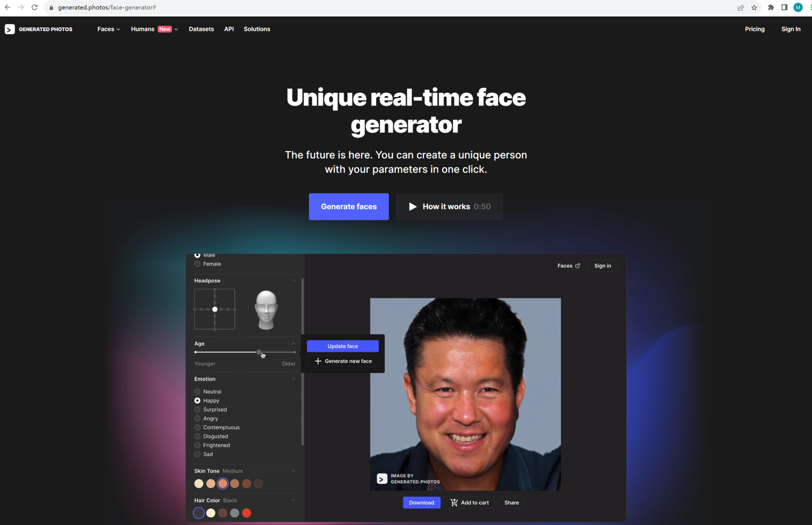Click the Add to cart button

(469, 503)
